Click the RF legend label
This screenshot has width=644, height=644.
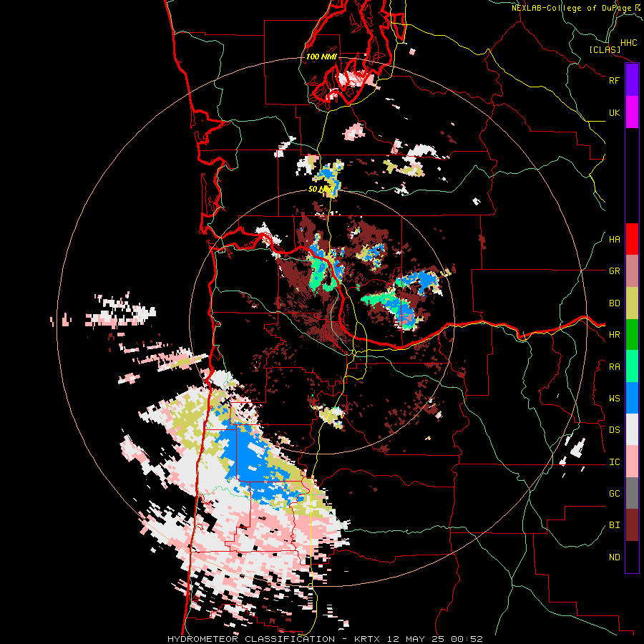(614, 80)
